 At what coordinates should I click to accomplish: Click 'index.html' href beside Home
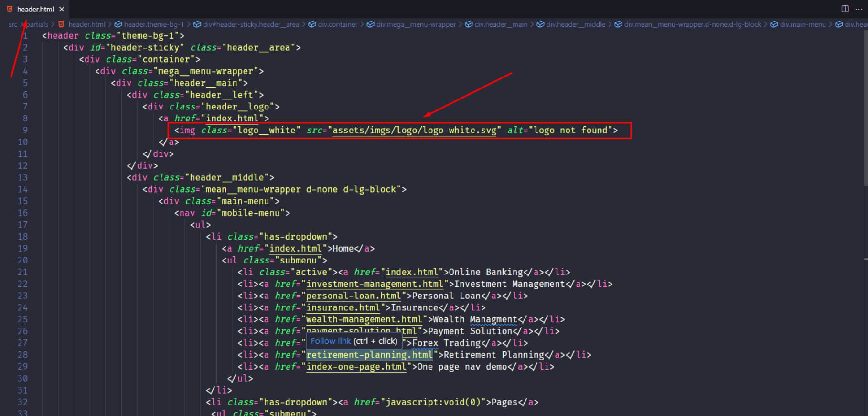[295, 248]
